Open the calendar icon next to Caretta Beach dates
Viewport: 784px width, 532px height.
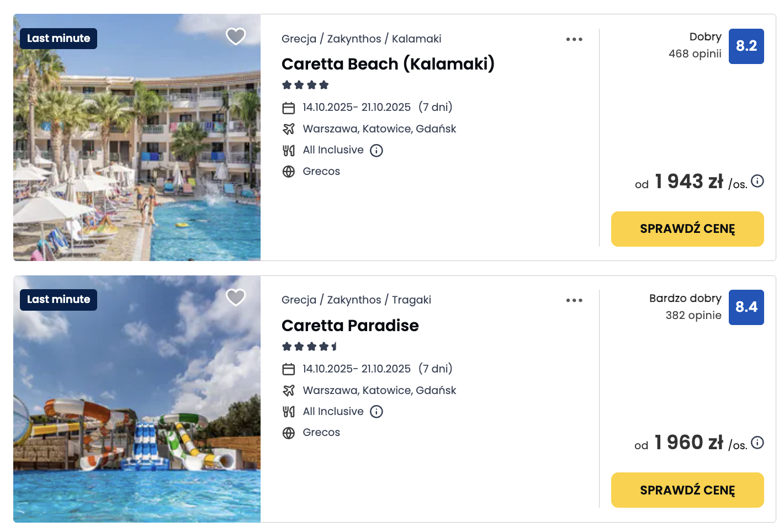(289, 108)
